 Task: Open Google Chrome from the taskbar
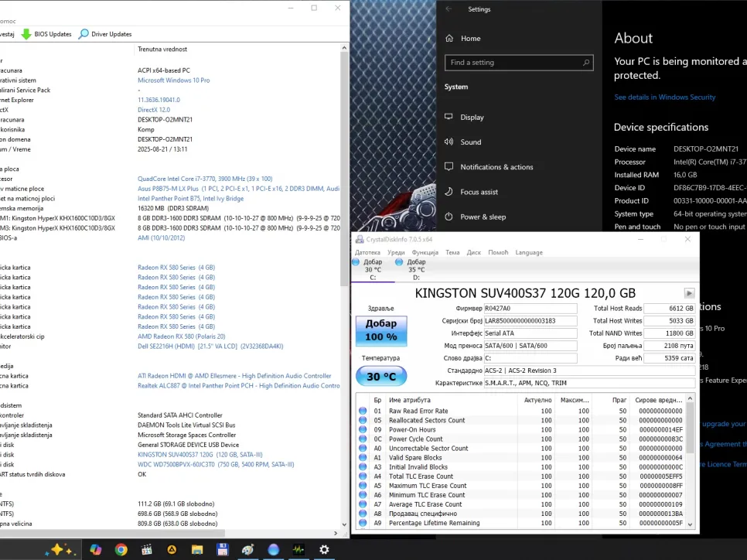click(x=121, y=549)
